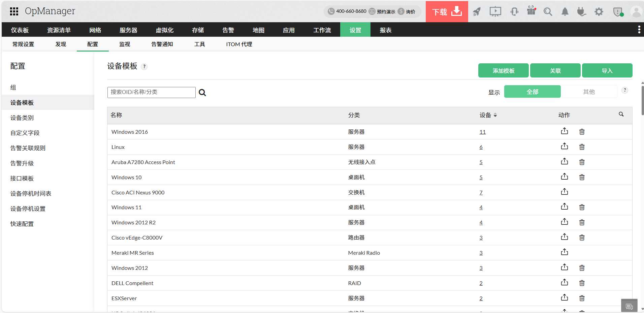Expand the table column search icon
The image size is (644, 313).
pos(621,115)
